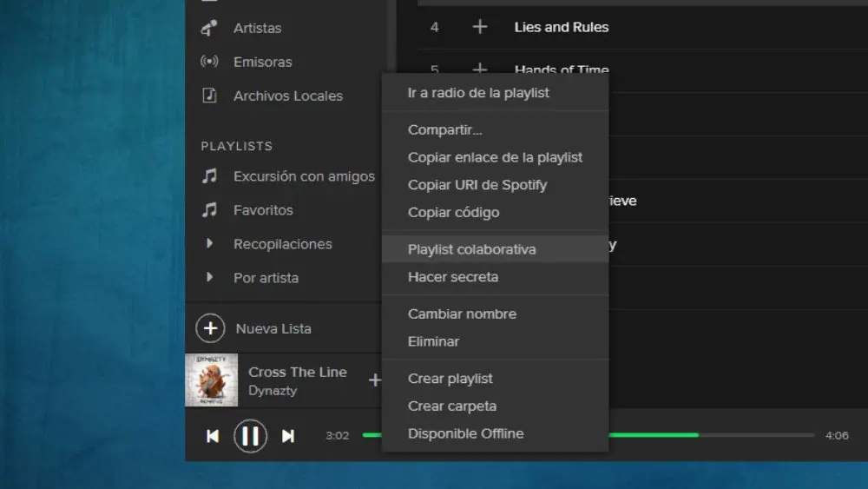Image resolution: width=868 pixels, height=489 pixels.
Task: Open the Excursión con amigos playlist
Action: point(304,176)
